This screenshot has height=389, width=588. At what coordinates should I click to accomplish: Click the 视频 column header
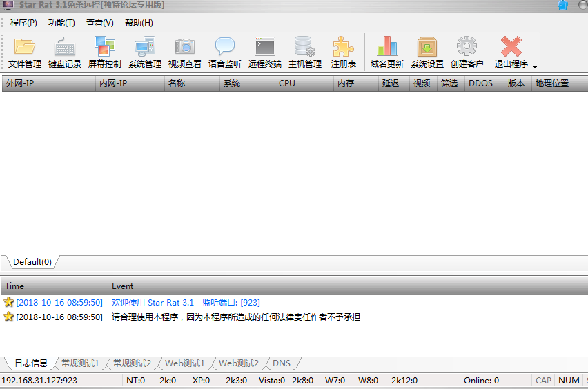coord(423,83)
